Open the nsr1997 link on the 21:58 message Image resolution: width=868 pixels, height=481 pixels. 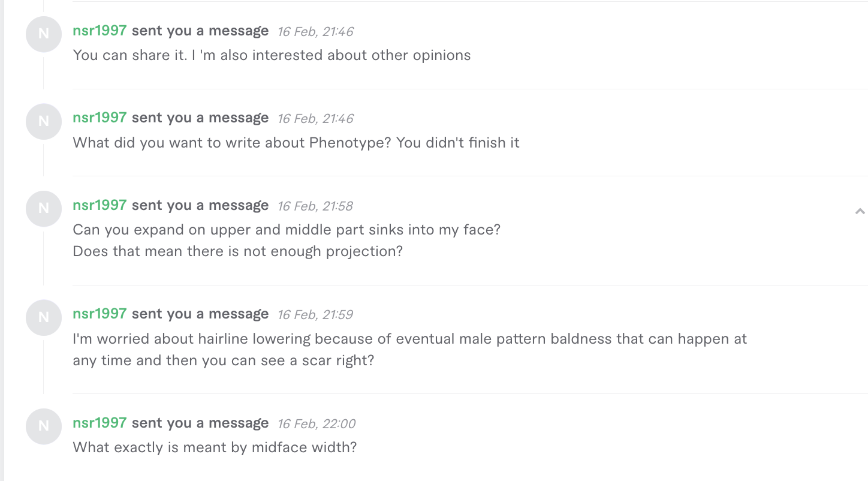click(100, 205)
